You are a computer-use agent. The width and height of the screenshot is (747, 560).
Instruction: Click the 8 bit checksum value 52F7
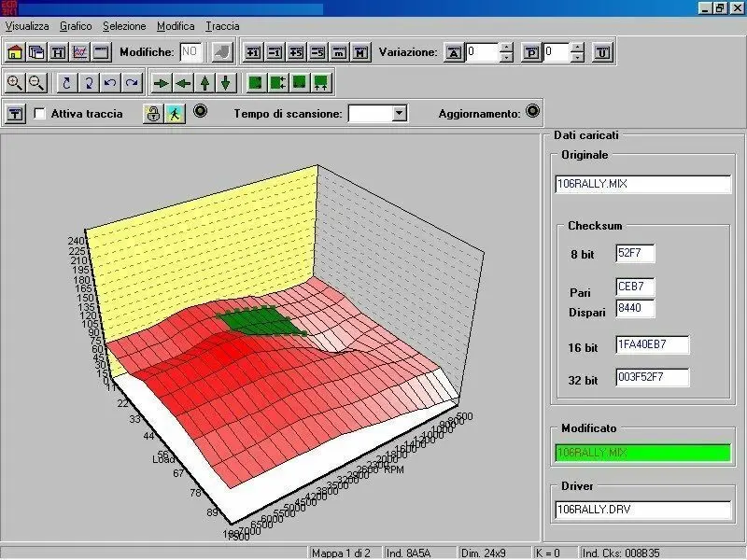coord(635,253)
